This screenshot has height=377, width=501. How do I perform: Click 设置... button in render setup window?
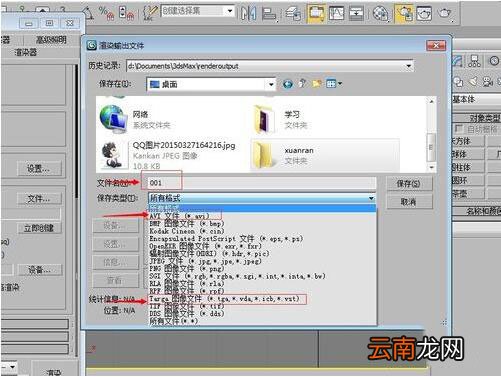39,169
